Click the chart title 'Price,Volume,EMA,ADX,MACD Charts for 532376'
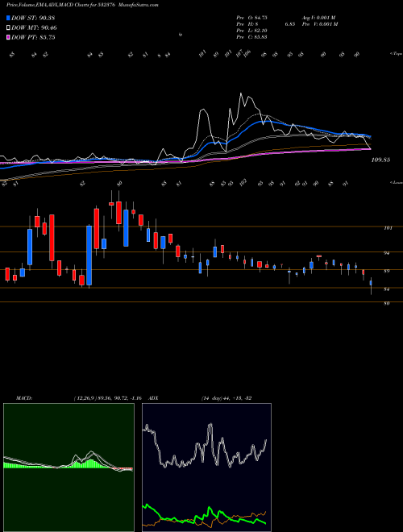This screenshot has width=403, height=532. [62, 5]
